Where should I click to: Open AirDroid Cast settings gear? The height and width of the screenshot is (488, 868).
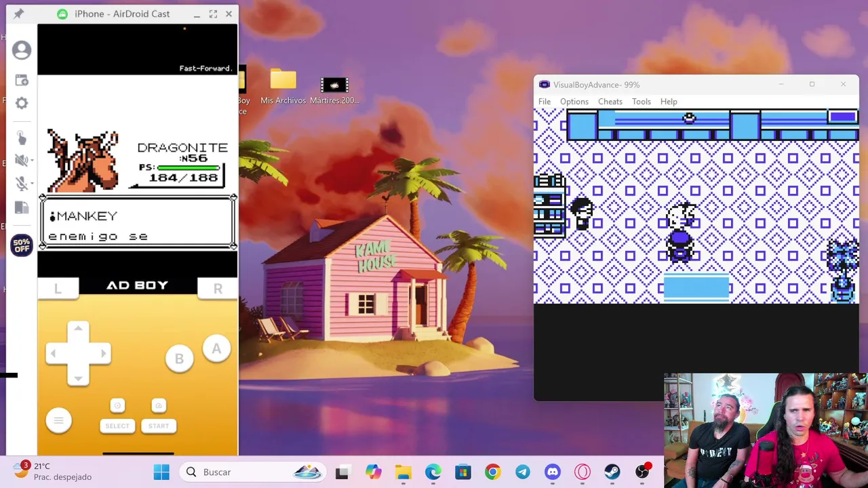(22, 103)
